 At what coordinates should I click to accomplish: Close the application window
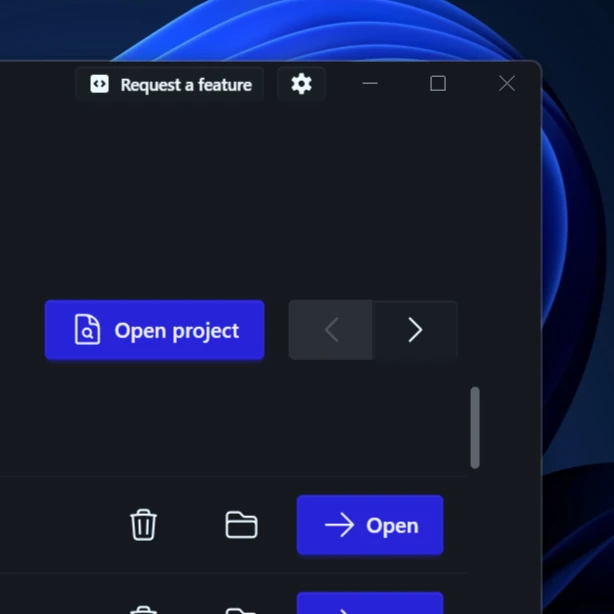tap(507, 83)
